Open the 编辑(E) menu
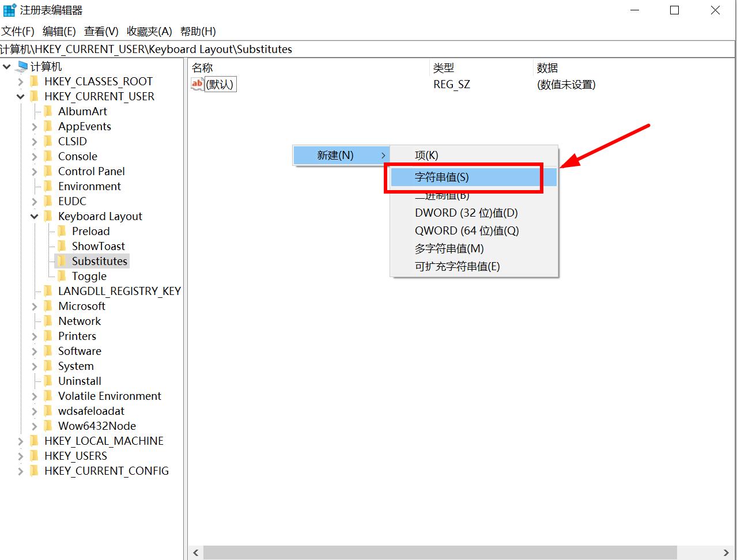 59,31
